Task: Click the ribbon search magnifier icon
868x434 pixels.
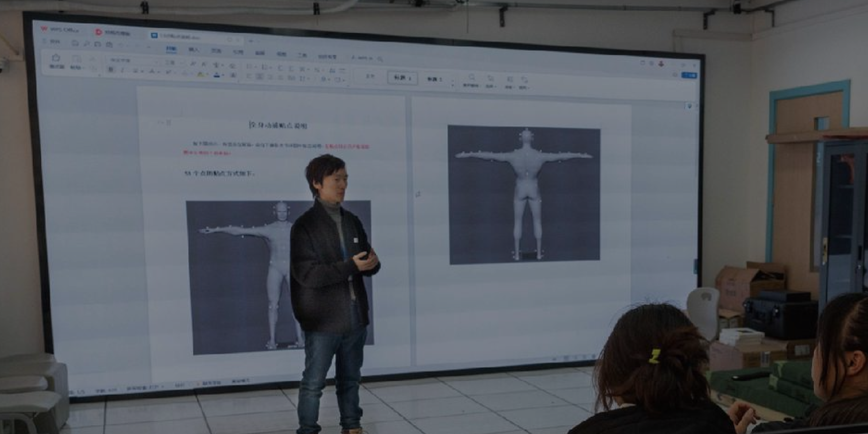Action: coord(380,59)
